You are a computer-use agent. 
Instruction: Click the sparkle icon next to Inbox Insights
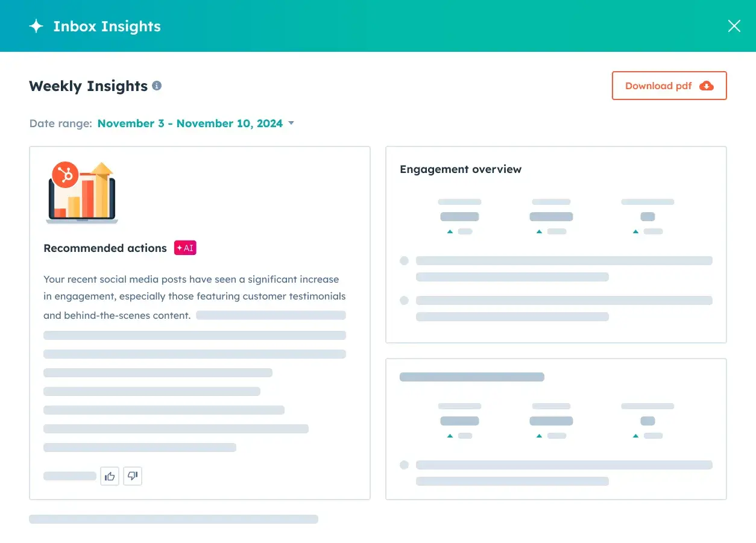36,26
